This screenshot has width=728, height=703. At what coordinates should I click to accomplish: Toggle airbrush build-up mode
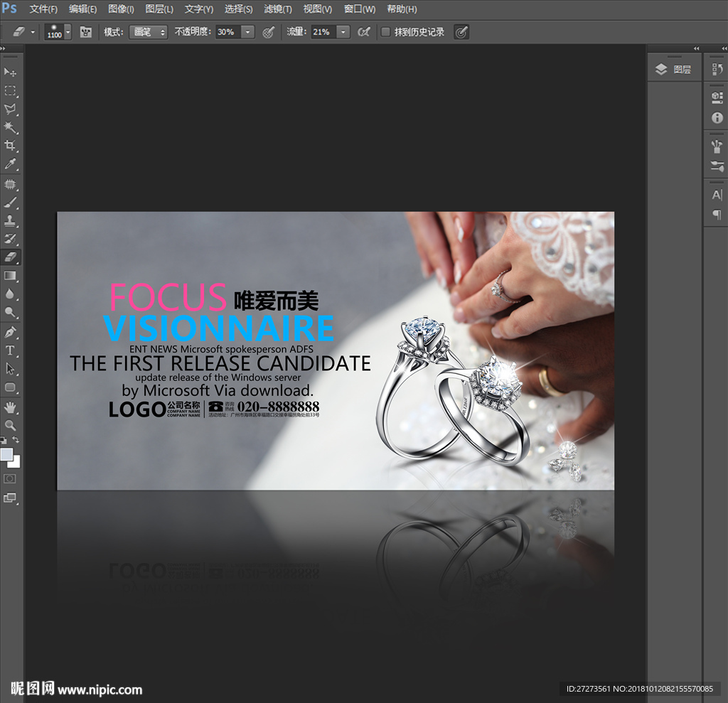(364, 32)
